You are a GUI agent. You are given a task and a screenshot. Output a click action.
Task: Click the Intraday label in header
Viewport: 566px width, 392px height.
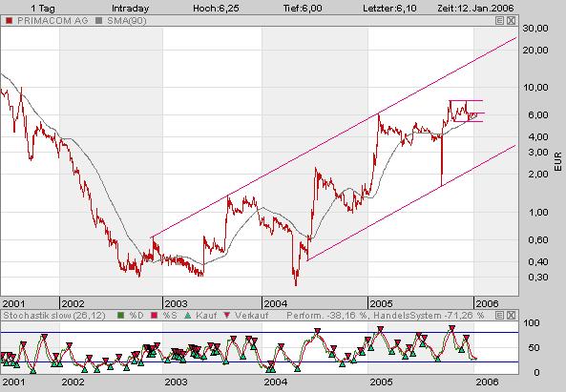click(131, 8)
